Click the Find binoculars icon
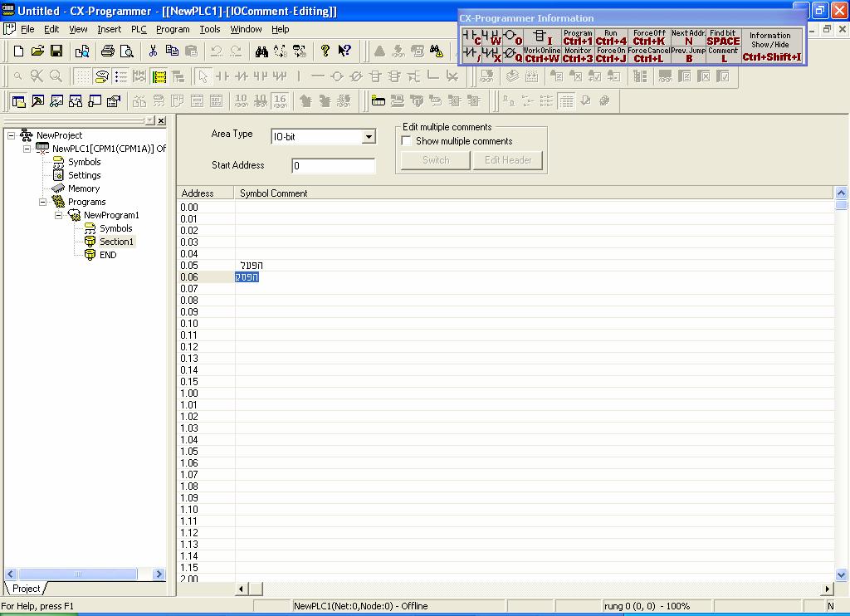Image resolution: width=850 pixels, height=616 pixels. 261,51
